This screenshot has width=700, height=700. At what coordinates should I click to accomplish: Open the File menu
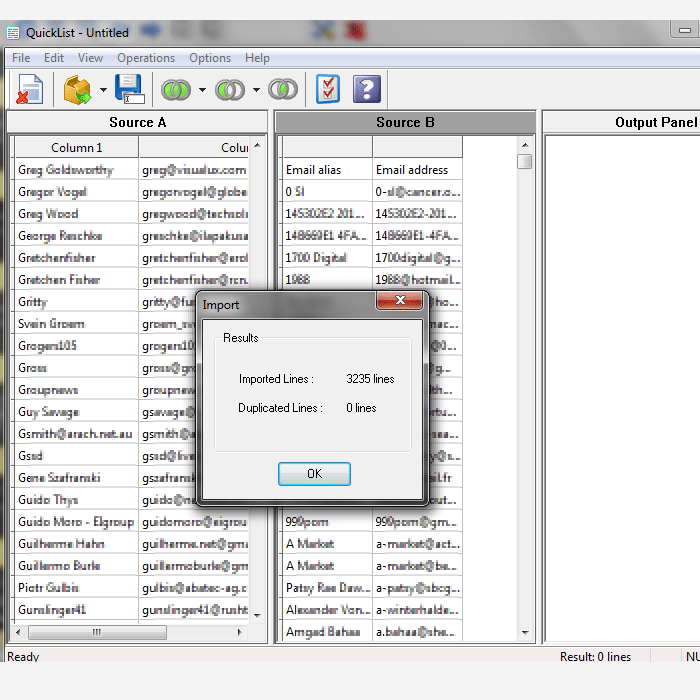pos(21,58)
